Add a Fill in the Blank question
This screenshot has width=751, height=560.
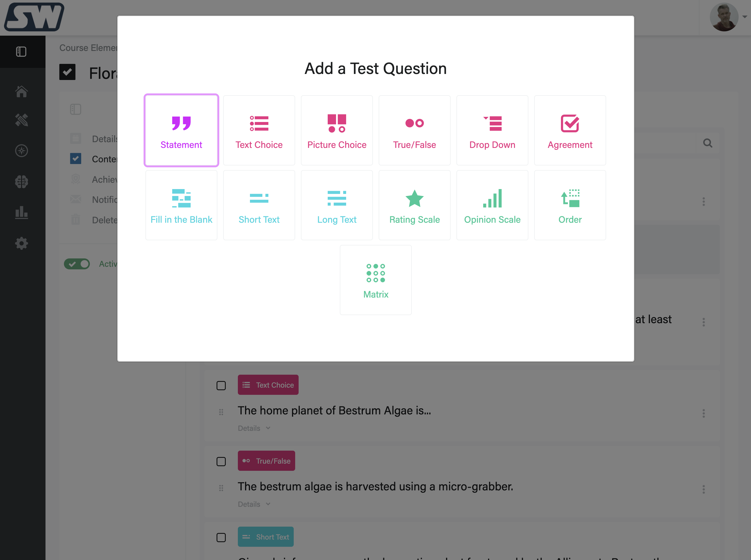(x=181, y=205)
